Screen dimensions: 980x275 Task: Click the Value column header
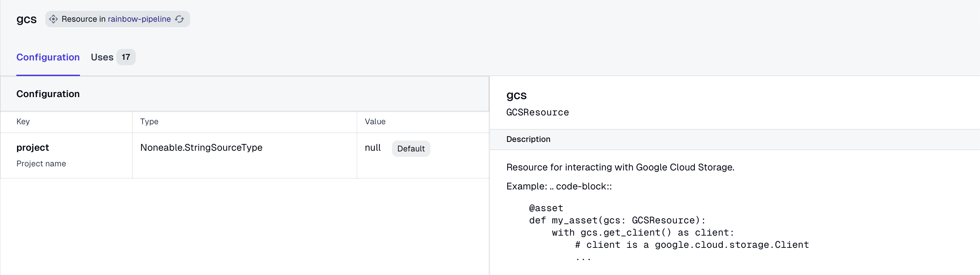375,122
